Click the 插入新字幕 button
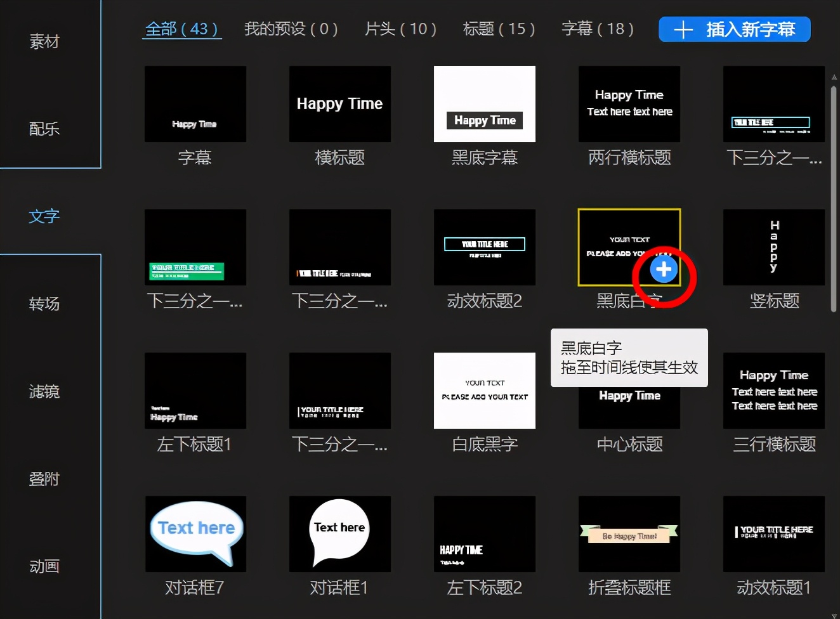The width and height of the screenshot is (840, 619). [734, 29]
